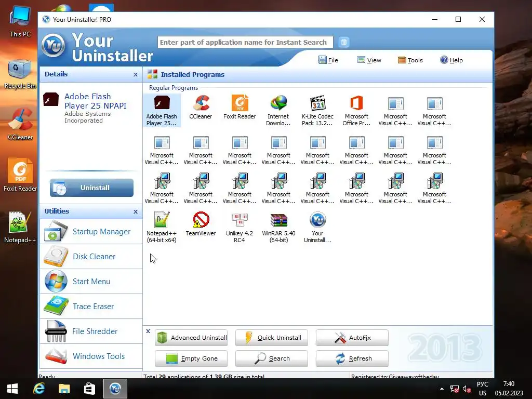Open Internet Explorer from taskbar
This screenshot has height=399, width=532.
[x=39, y=389]
